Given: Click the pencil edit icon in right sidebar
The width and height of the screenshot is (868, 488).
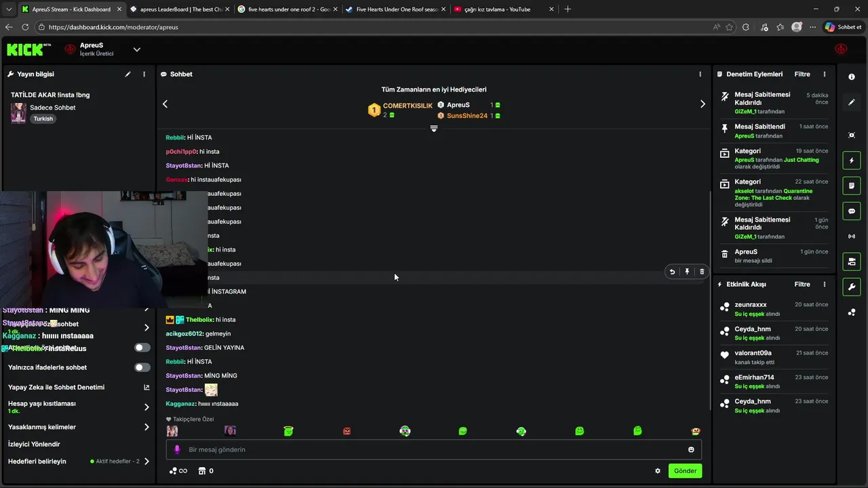Looking at the screenshot, I should [852, 102].
